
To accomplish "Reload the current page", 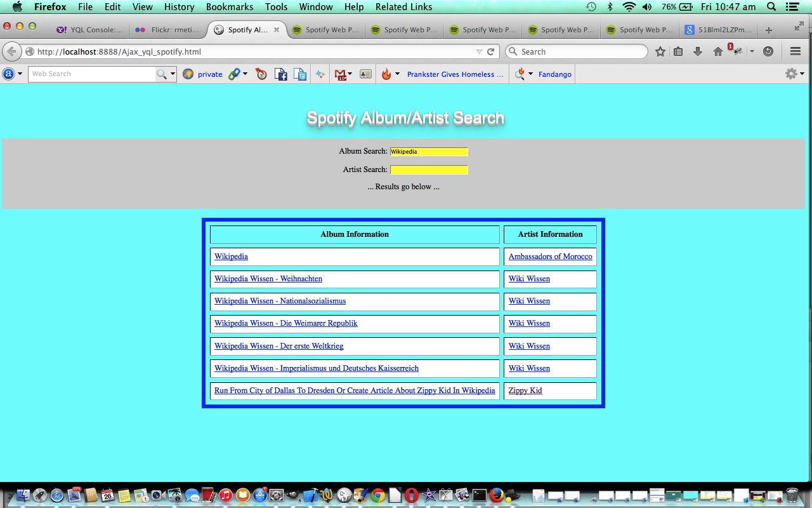I will point(490,51).
